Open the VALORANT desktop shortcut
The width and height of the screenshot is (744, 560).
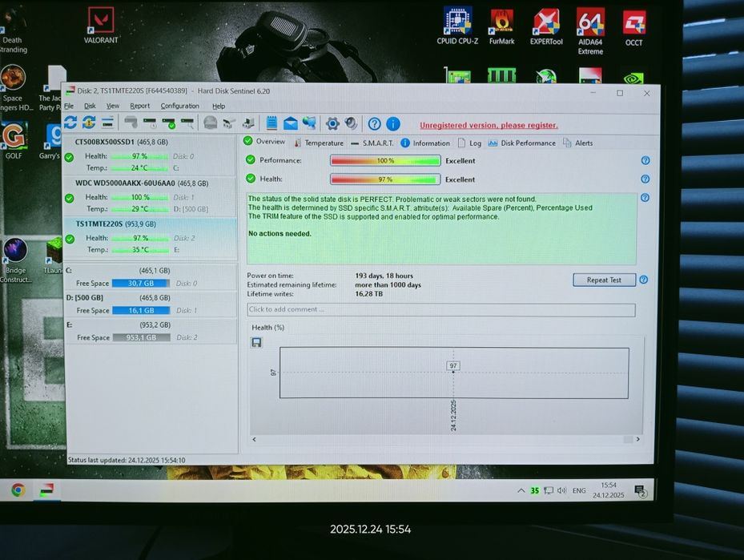pos(101,26)
